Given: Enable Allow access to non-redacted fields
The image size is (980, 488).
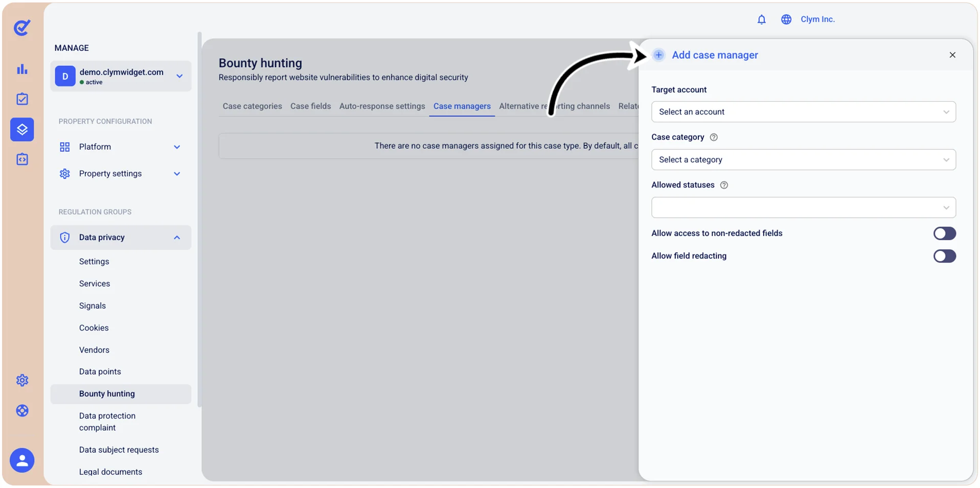Looking at the screenshot, I should click(x=944, y=234).
